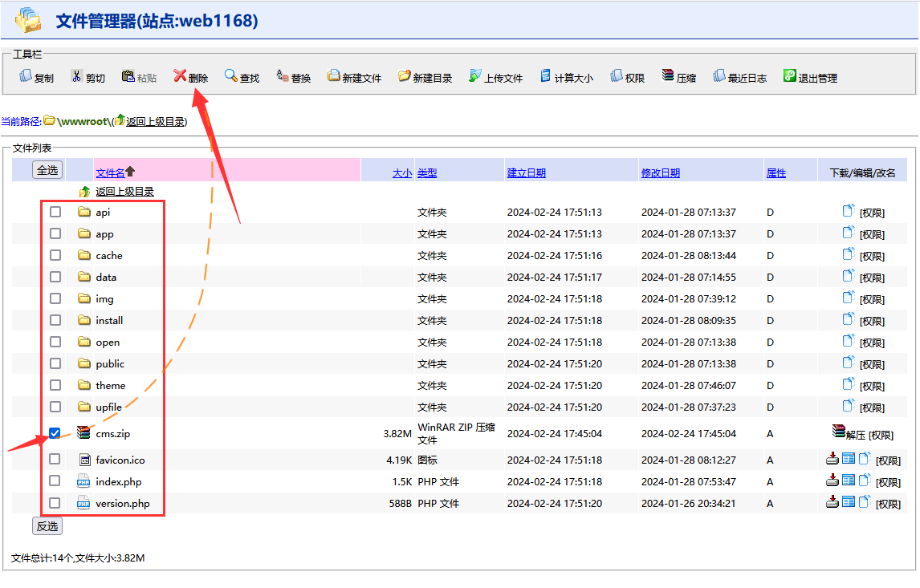
Task: Open the 最近日志 recent log tool
Action: [719, 77]
